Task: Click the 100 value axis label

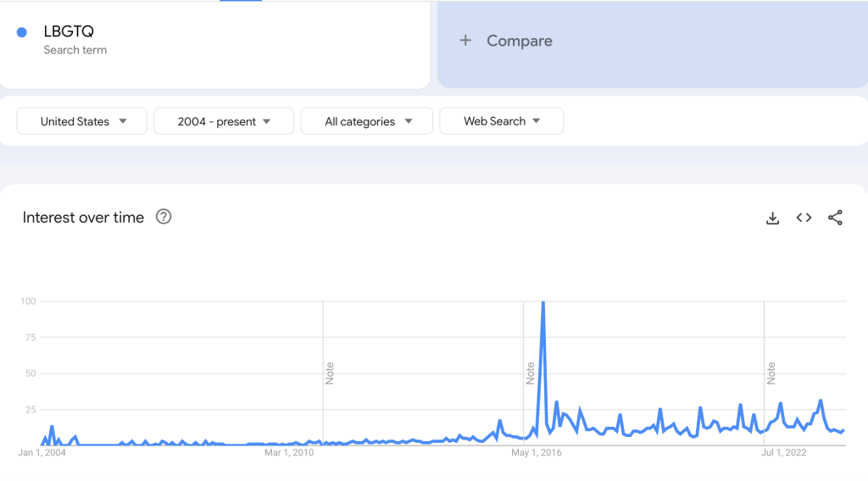Action: tap(28, 301)
